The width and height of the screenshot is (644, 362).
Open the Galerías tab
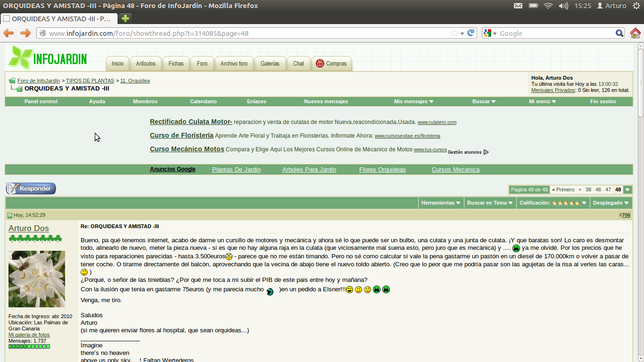(270, 64)
